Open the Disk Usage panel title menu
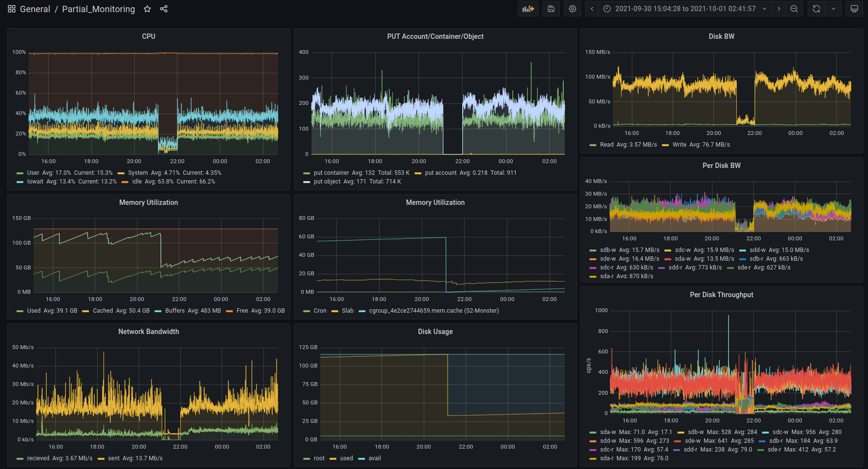This screenshot has width=868, height=469. coord(435,332)
